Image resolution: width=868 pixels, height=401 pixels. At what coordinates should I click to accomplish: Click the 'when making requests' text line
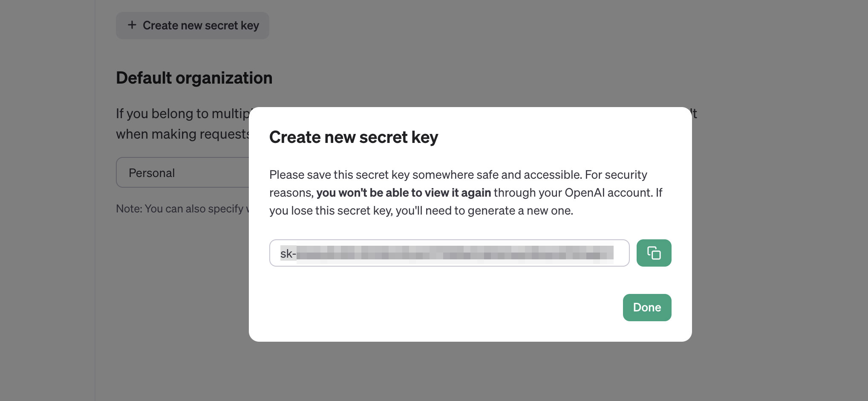point(182,134)
